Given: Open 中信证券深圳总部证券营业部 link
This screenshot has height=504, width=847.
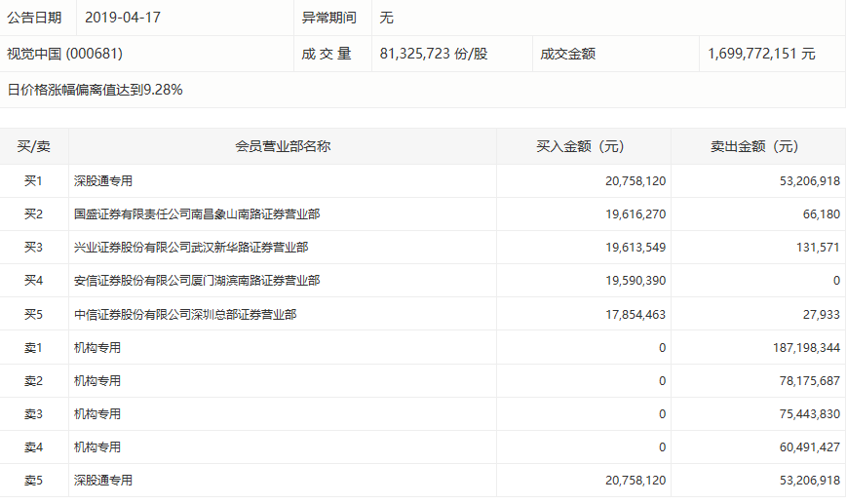Looking at the screenshot, I should (x=185, y=314).
